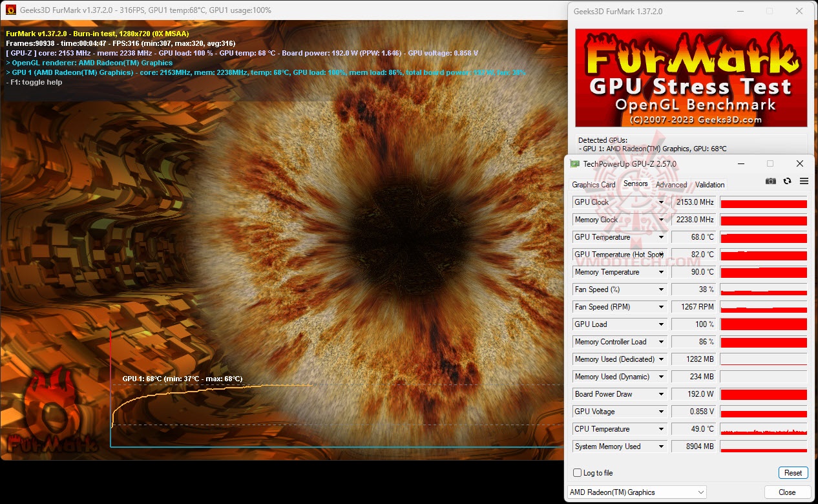Screen dimensions: 818x504
Task: Select the Sensors tab
Action: click(x=635, y=184)
